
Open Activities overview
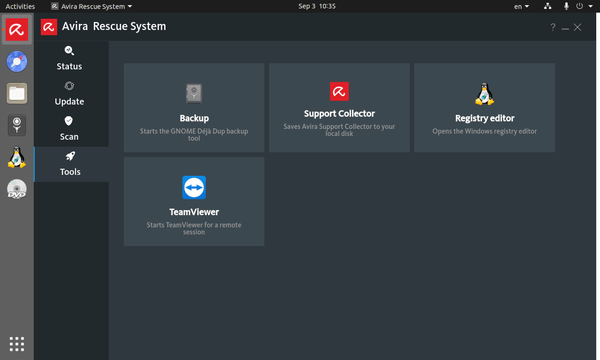(x=20, y=6)
